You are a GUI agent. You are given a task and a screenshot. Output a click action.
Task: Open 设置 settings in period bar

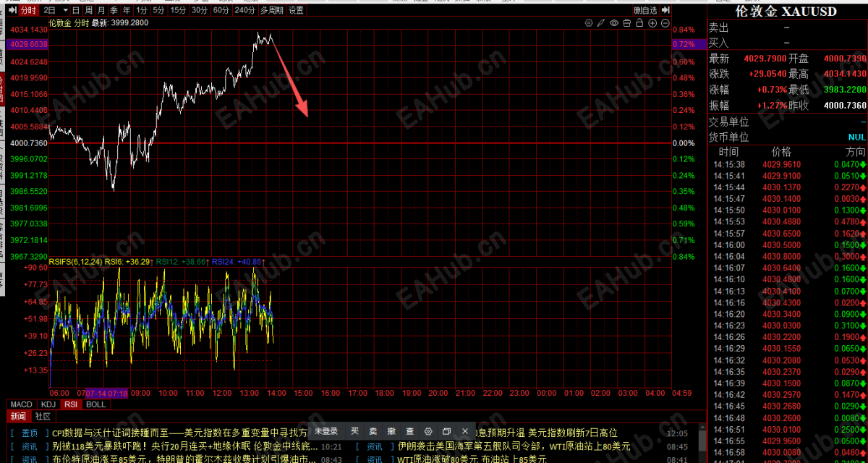[296, 10]
